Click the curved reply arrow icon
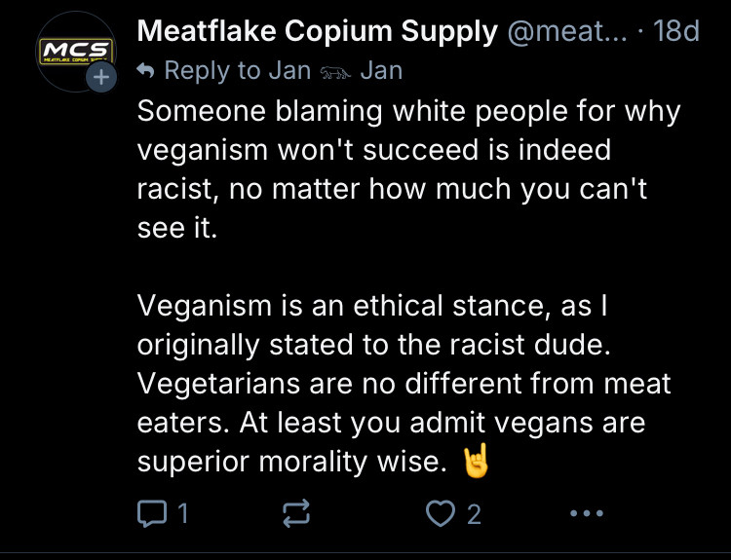This screenshot has height=560, width=731. (x=146, y=71)
